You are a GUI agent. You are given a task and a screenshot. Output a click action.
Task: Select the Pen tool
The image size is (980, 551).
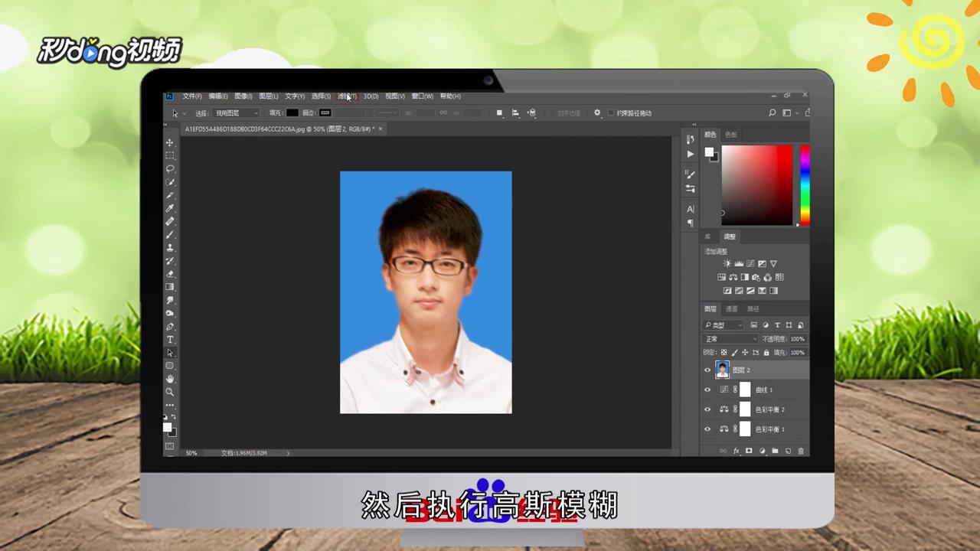[170, 327]
